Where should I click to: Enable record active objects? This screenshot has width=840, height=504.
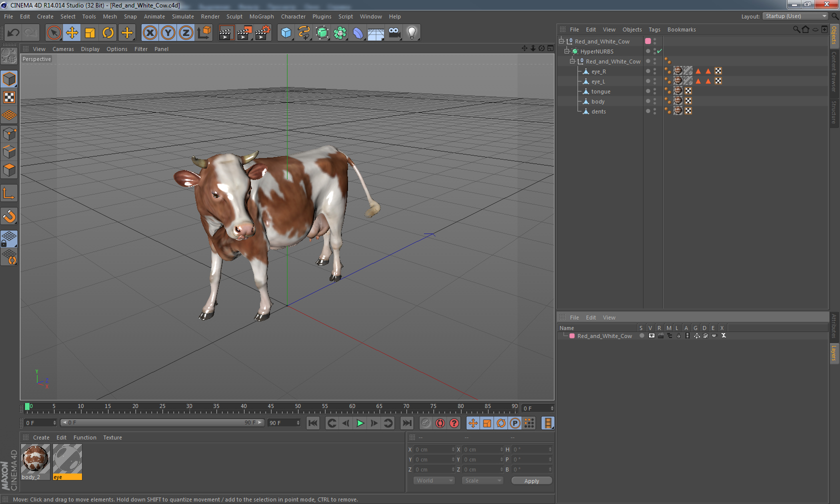click(440, 423)
